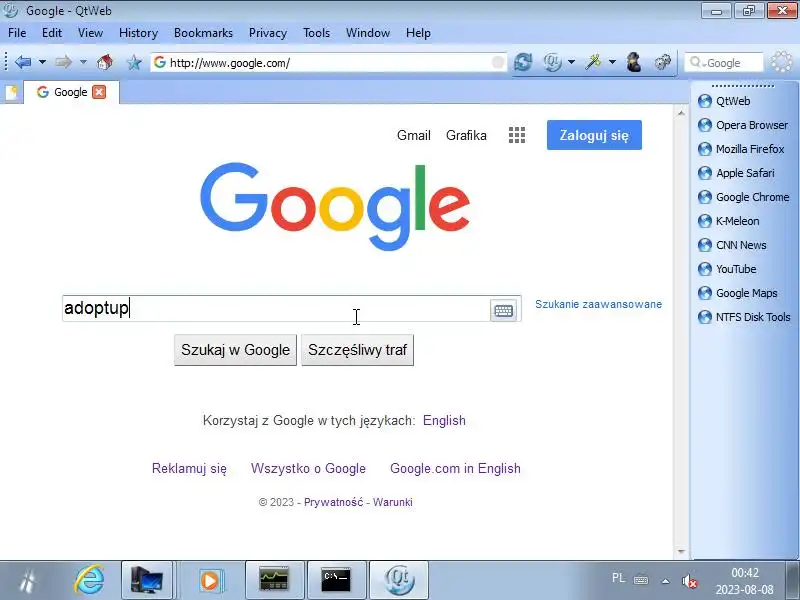The height and width of the screenshot is (600, 800).
Task: Open command prompt taskbar icon
Action: point(336,580)
